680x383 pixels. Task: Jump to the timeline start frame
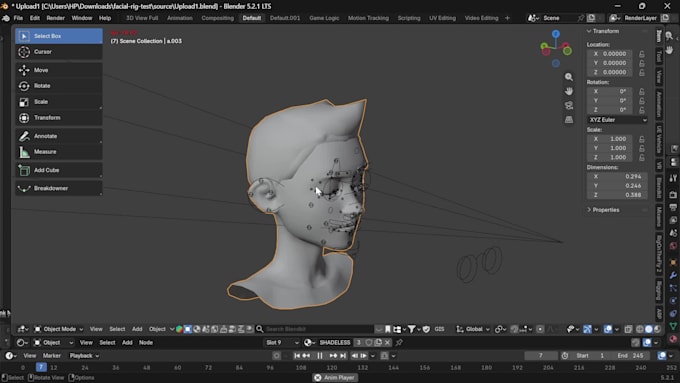[297, 356]
